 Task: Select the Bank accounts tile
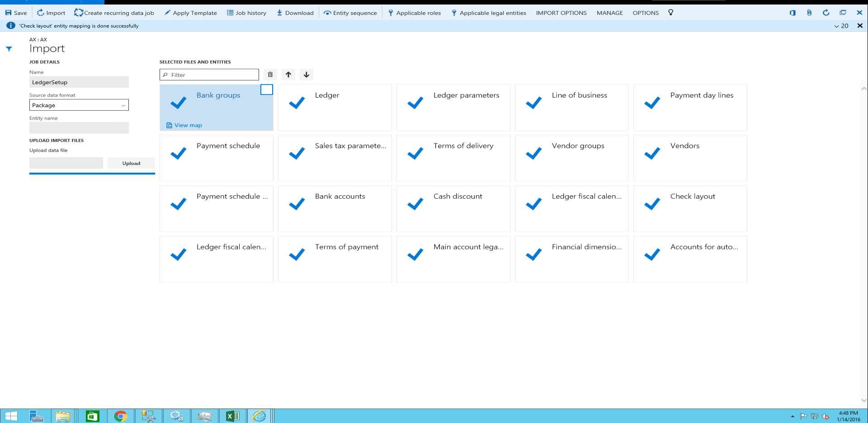[335, 209]
